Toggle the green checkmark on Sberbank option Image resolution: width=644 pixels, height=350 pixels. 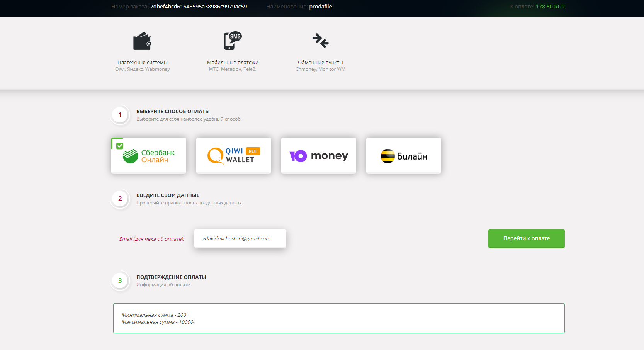pos(120,146)
